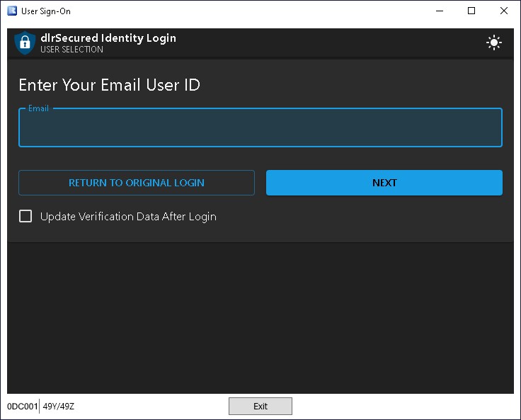Toggle the light/dark theme sun icon
The width and height of the screenshot is (521, 420).
tap(494, 42)
